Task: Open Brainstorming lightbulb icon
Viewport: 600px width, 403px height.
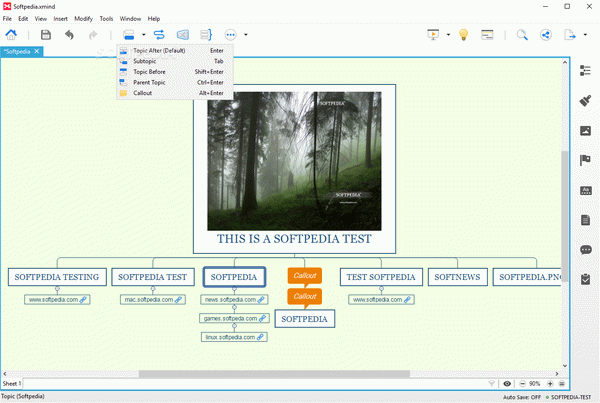Action: (463, 35)
